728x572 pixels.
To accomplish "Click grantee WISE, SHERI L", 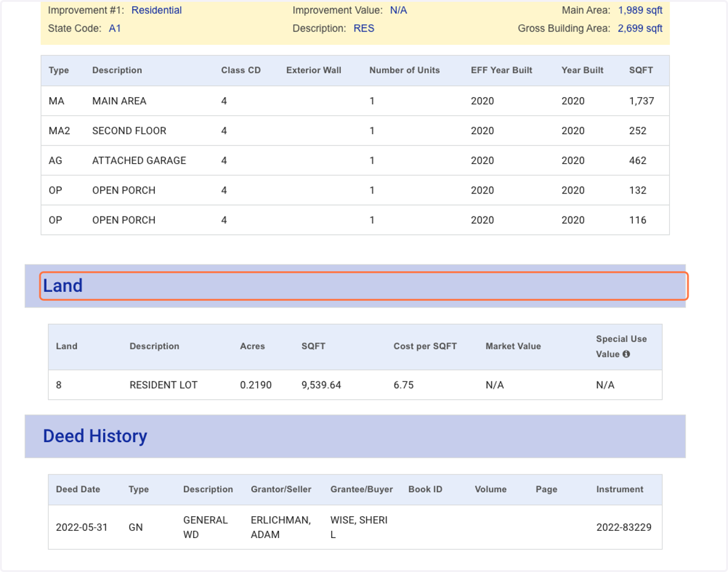I will tap(359, 528).
